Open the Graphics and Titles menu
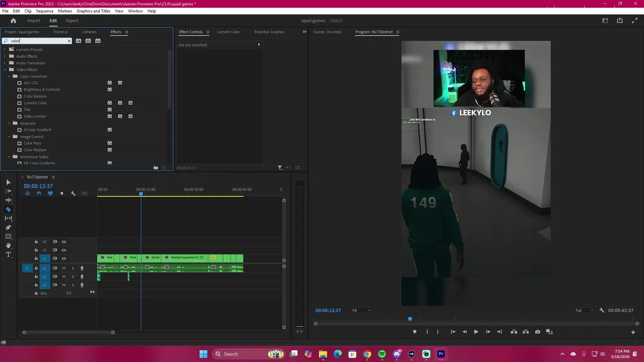Viewport: 644px width, 362px height. (x=94, y=11)
